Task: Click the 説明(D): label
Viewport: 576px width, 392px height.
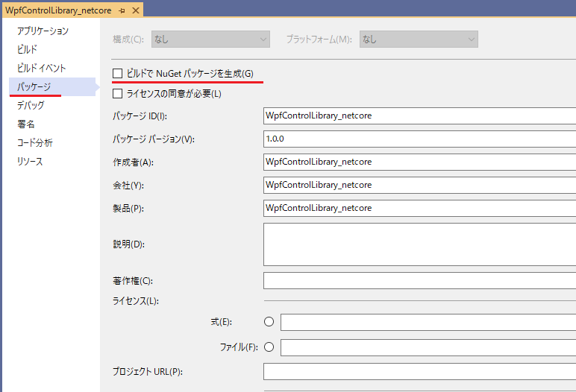Action: coord(128,244)
